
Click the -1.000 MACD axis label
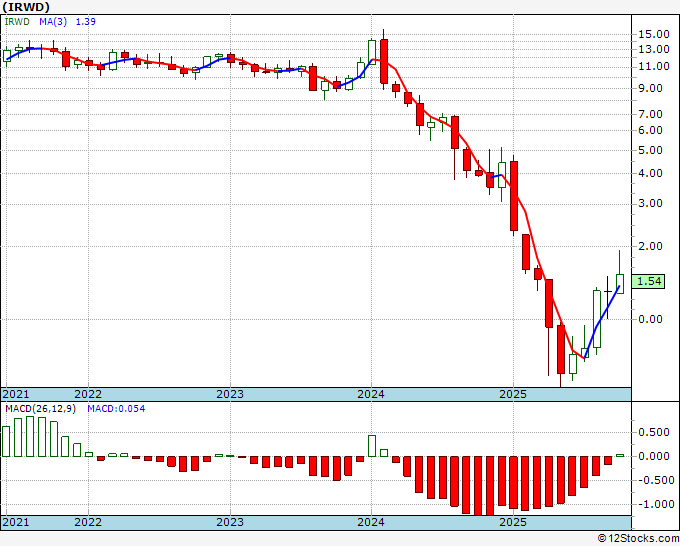[654, 504]
